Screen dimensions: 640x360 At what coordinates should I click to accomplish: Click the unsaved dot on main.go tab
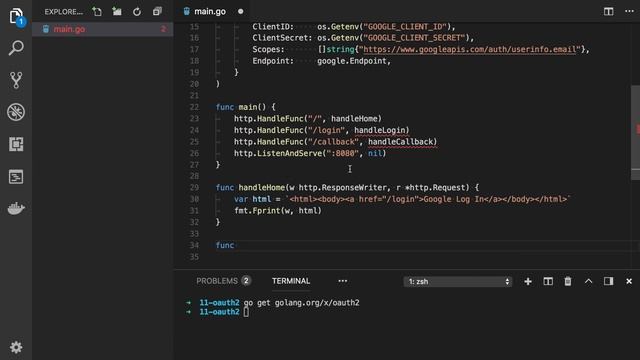click(240, 11)
